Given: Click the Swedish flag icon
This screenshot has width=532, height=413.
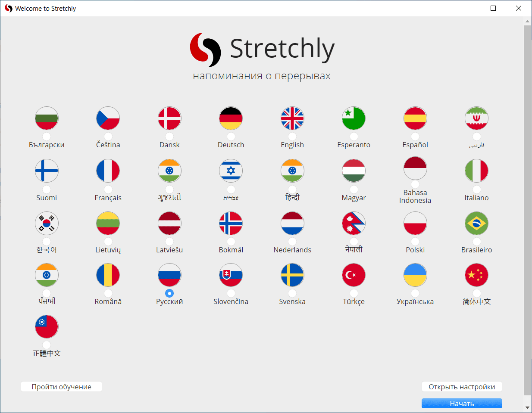Looking at the screenshot, I should click(x=292, y=275).
